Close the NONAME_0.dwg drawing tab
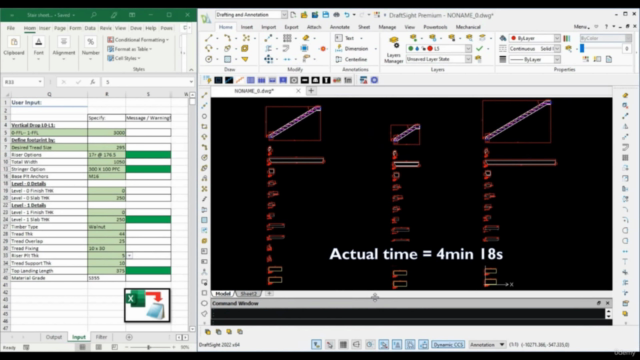Viewport: 640px width, 360px height. point(298,91)
